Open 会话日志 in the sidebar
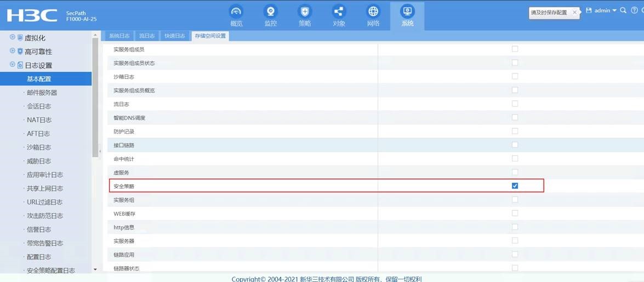The width and height of the screenshot is (644, 282). 39,106
